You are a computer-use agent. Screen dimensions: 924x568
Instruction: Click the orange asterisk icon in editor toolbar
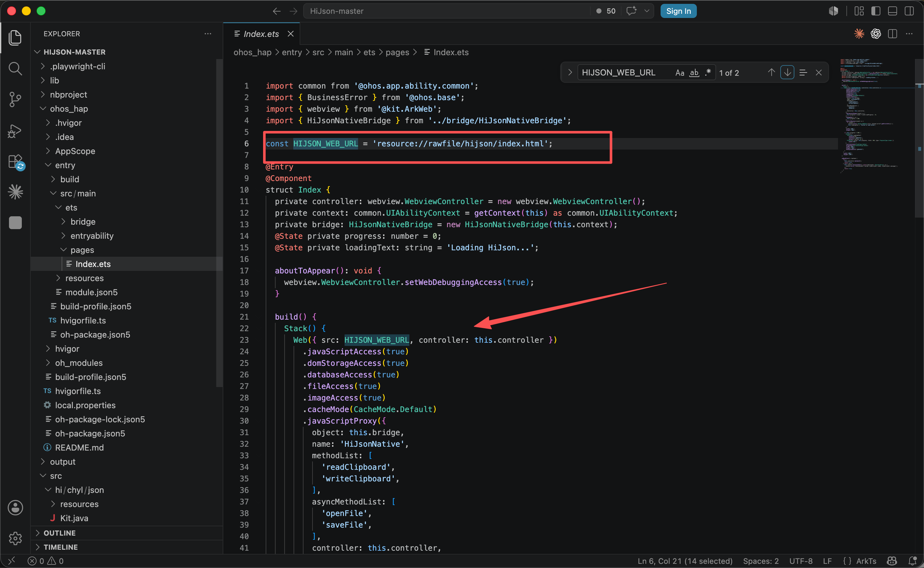tap(859, 34)
